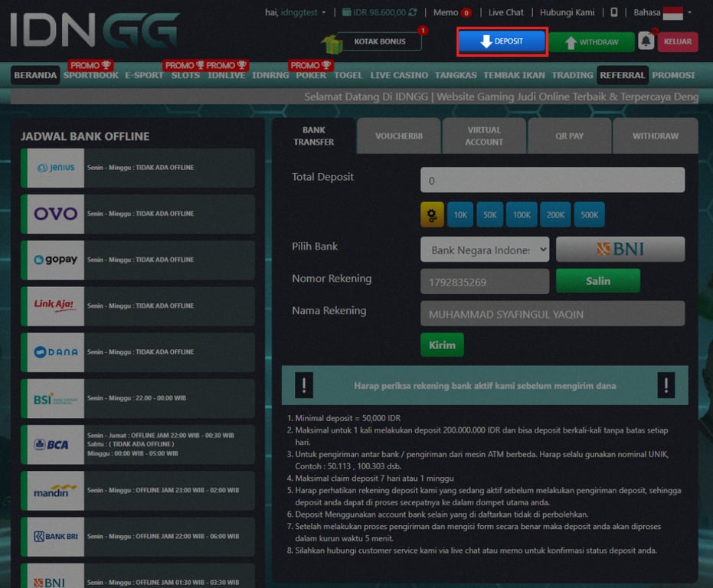Viewport: 713px width, 588px height.
Task: Click the IDNGG logo
Action: tap(95, 30)
